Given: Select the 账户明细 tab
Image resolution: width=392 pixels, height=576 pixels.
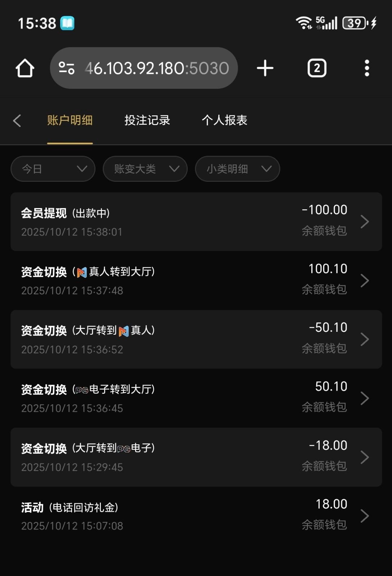Looking at the screenshot, I should (x=70, y=120).
